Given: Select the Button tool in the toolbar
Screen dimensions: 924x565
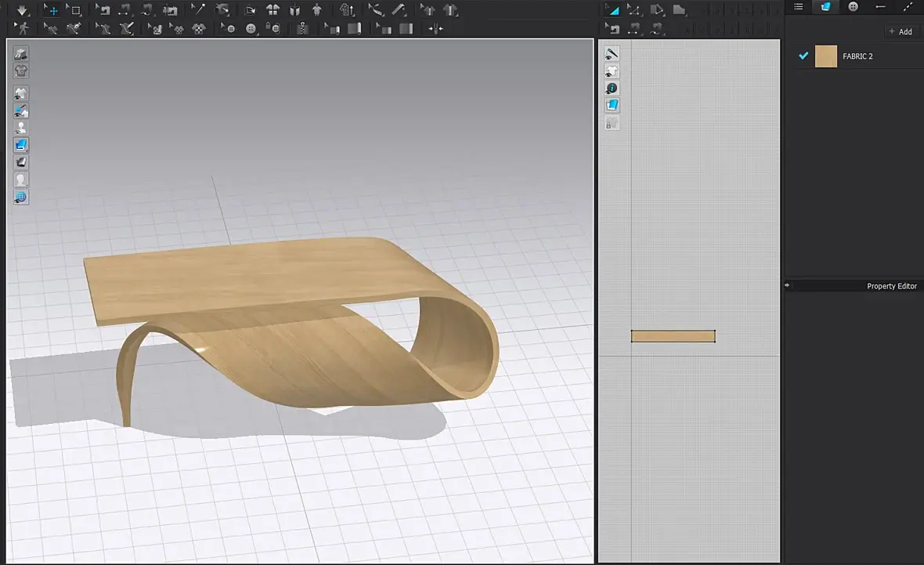Looking at the screenshot, I should click(x=251, y=29).
